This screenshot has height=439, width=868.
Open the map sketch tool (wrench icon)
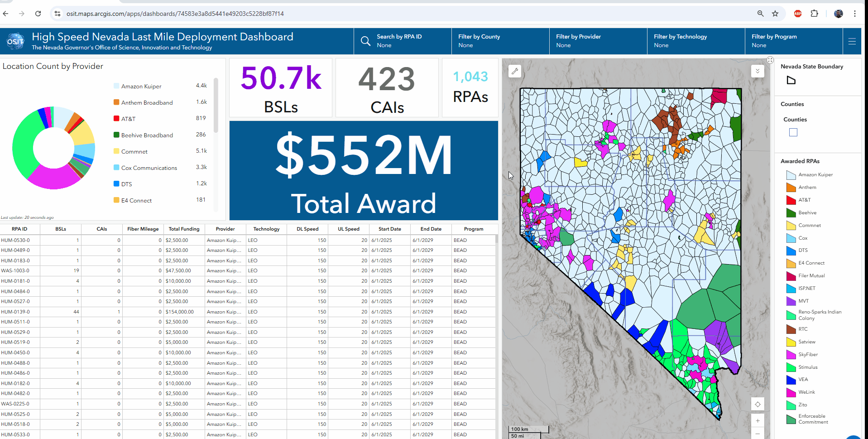point(515,71)
